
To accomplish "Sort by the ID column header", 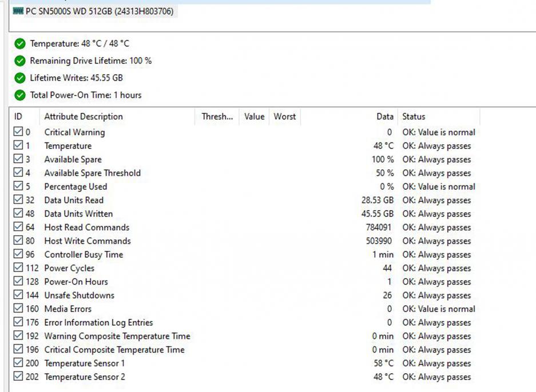I will [18, 117].
